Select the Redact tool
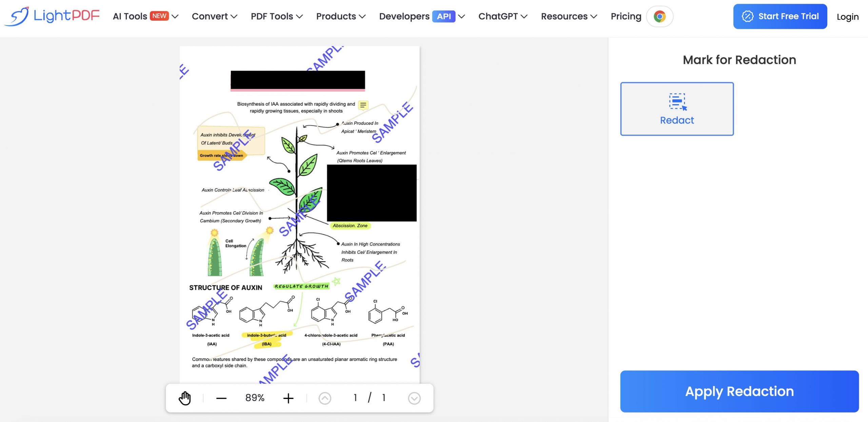Viewport: 868px width, 422px height. pyautogui.click(x=677, y=109)
